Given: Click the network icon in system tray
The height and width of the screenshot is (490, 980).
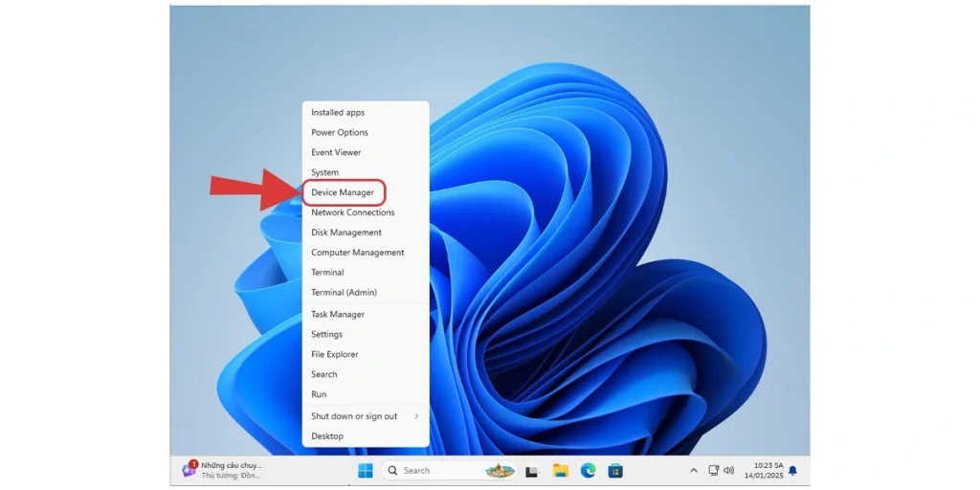Looking at the screenshot, I should [x=713, y=471].
